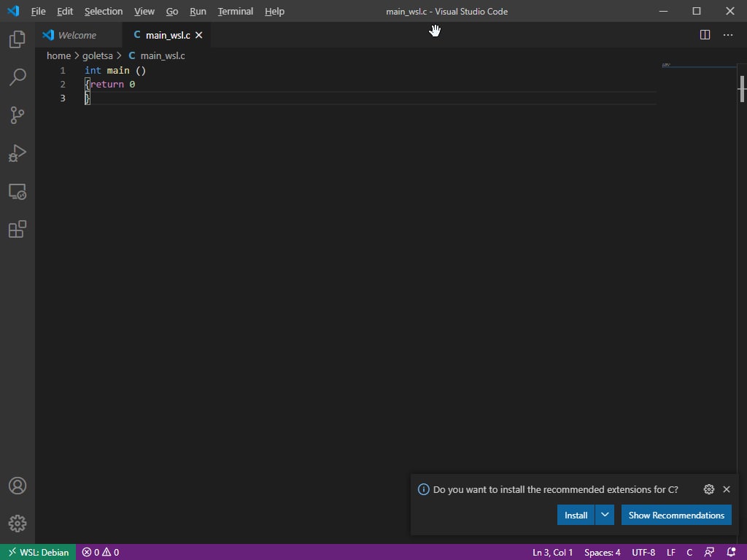
Task: Open the Run and Debug view icon
Action: coord(18,153)
